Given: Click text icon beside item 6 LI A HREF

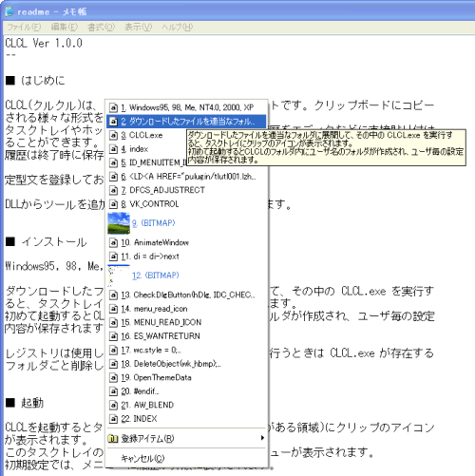Looking at the screenshot, I should 113,177.
